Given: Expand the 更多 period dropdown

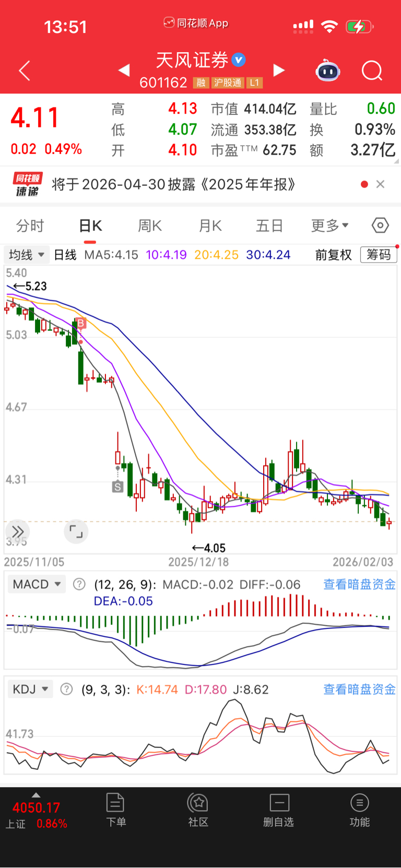Looking at the screenshot, I should click(x=329, y=225).
